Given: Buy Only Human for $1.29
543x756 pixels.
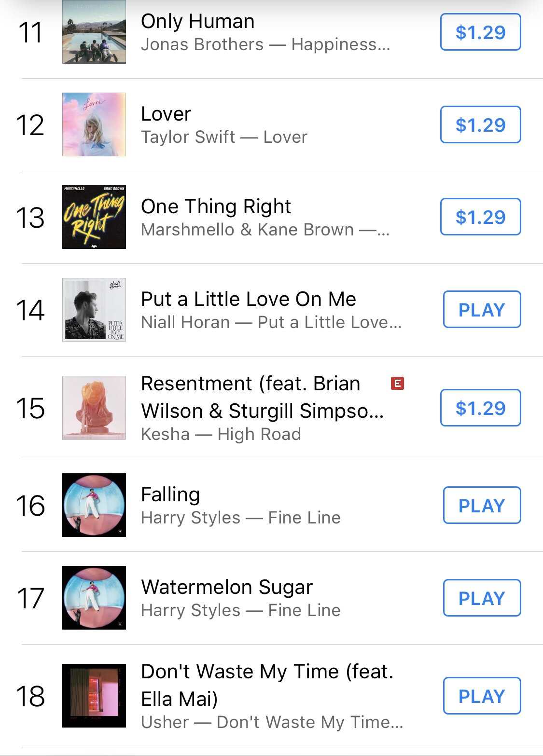Looking at the screenshot, I should pos(480,32).
